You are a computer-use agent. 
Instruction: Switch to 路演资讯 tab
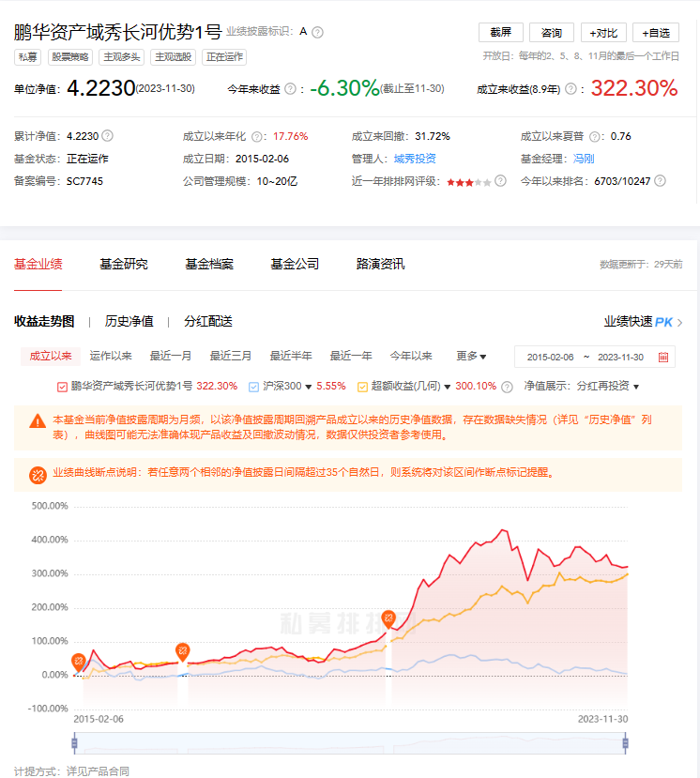(x=381, y=264)
